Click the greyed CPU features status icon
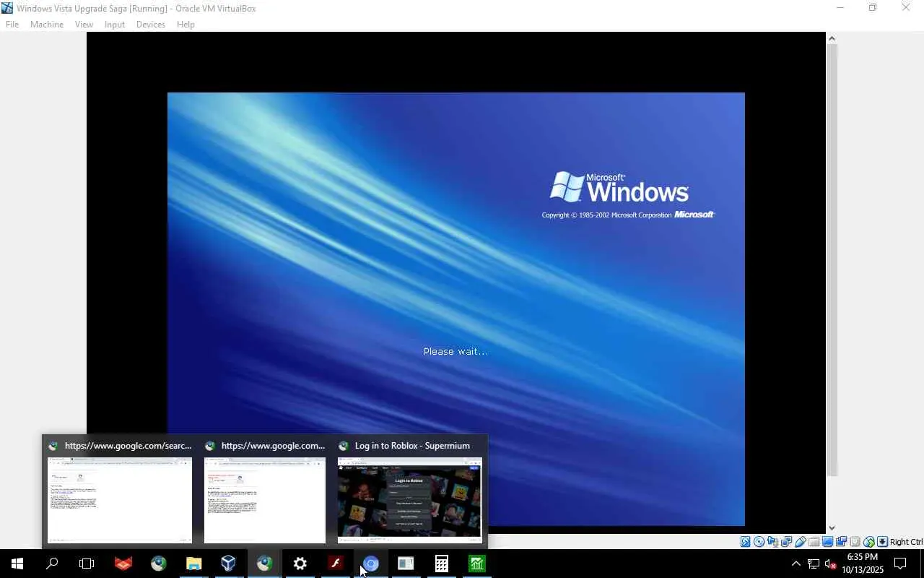924x578 pixels. pyautogui.click(x=855, y=542)
